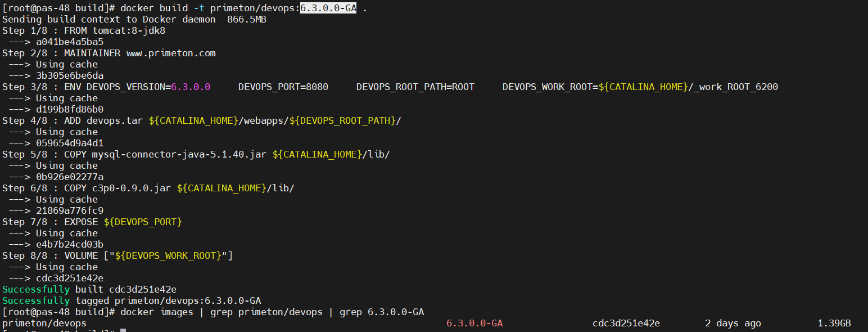868x332 pixels.
Task: Click the magenta 6.3.0.0 DEVOPS_VERSION value
Action: click(x=191, y=87)
